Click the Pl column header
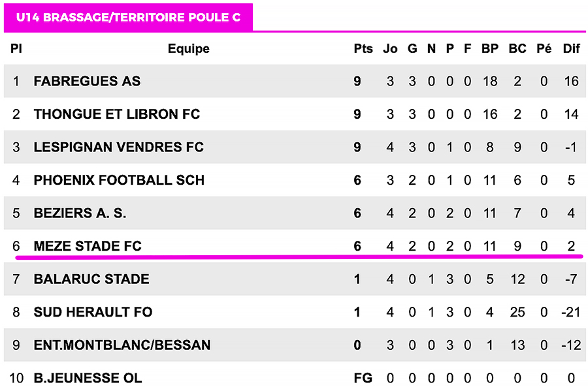 coord(16,49)
